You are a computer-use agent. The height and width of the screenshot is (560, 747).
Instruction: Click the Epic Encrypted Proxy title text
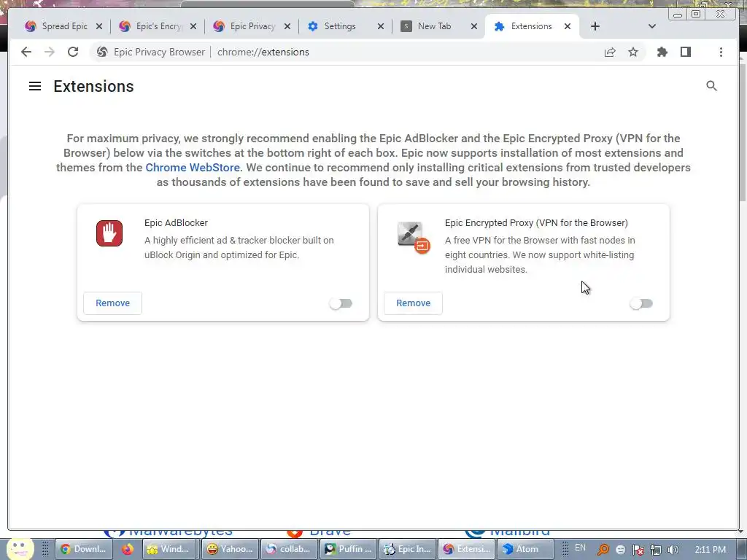click(x=536, y=223)
